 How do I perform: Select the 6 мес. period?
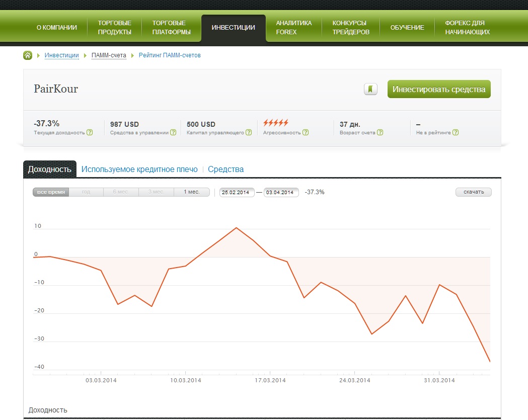click(121, 192)
